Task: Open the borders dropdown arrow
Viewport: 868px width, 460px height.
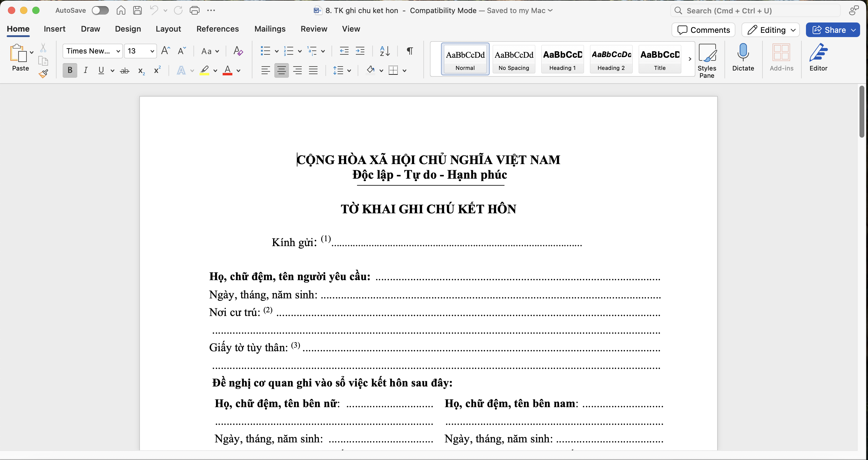Action: [404, 71]
